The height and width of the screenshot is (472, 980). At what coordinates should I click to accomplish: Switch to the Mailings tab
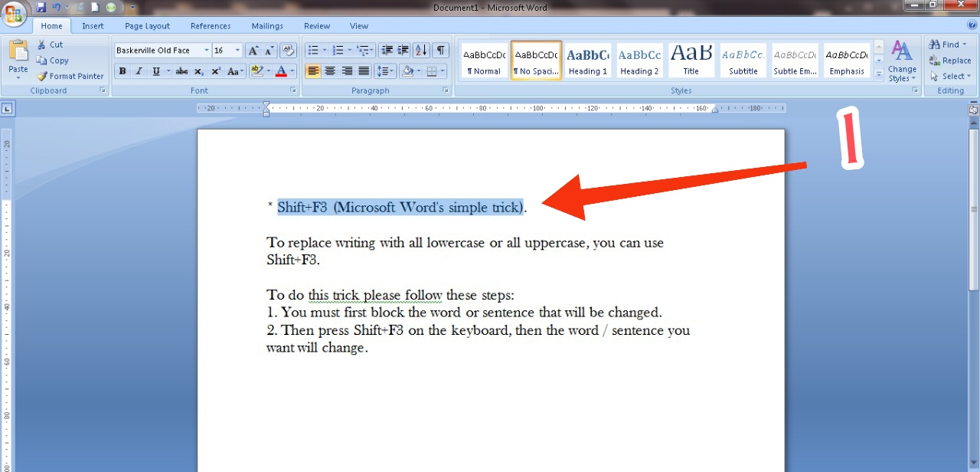(x=267, y=26)
